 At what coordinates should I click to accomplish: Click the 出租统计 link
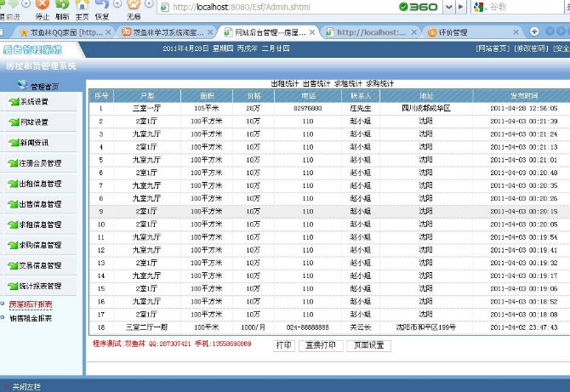coord(285,83)
